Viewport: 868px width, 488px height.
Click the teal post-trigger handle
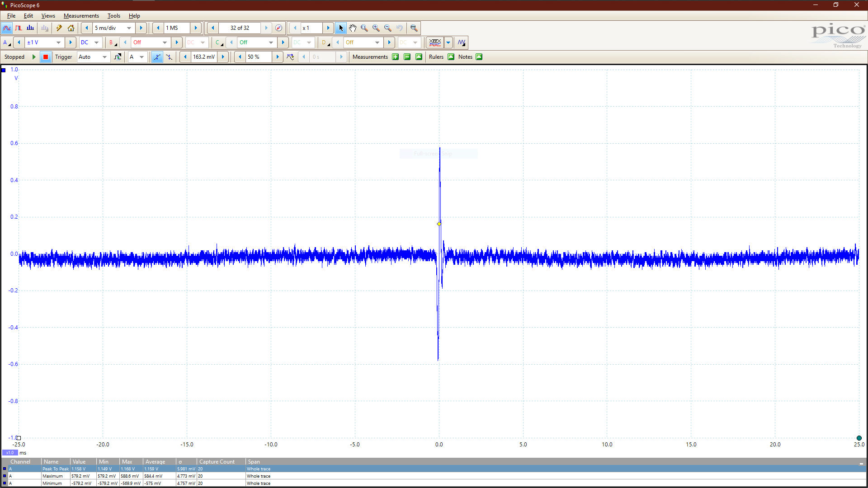click(x=859, y=438)
